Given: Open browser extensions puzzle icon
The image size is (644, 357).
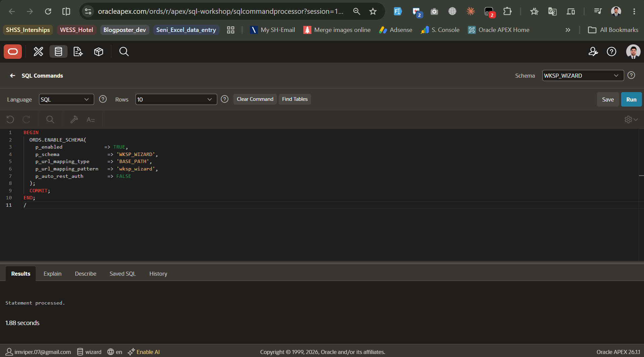Looking at the screenshot, I should pos(507,11).
